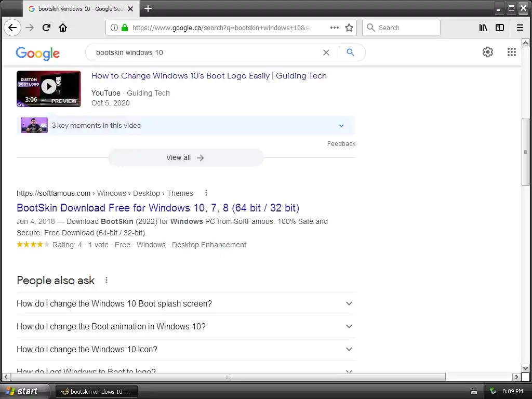Select bootskin windows 10 taskbar window button
Image resolution: width=532 pixels, height=399 pixels.
[x=96, y=392]
